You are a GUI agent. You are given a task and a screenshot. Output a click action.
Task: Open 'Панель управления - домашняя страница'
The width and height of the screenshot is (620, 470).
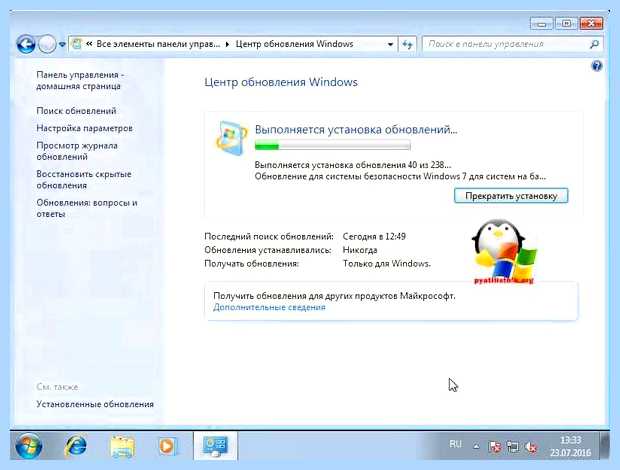tap(80, 80)
